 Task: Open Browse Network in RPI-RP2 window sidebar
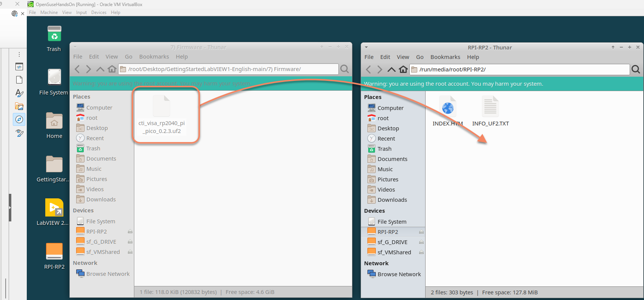pos(393,274)
